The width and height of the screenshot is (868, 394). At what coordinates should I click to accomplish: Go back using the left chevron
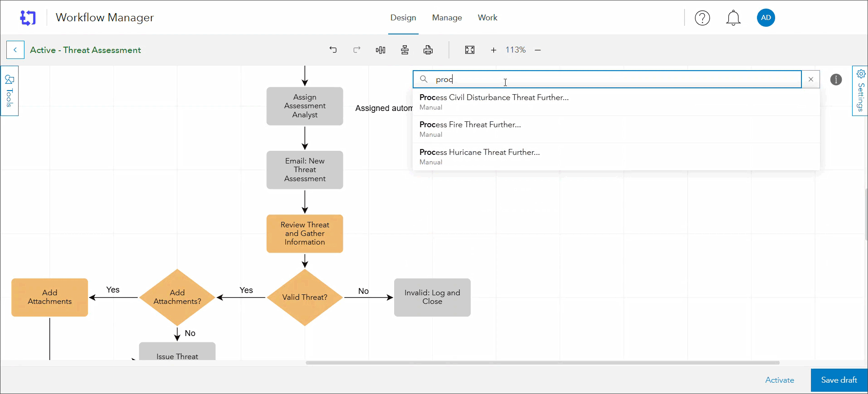click(x=15, y=50)
